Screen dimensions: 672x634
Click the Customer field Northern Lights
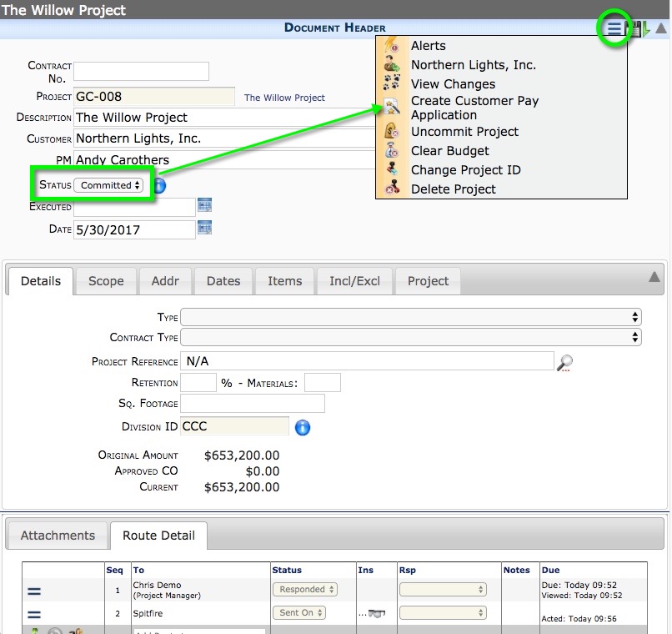coord(224,138)
